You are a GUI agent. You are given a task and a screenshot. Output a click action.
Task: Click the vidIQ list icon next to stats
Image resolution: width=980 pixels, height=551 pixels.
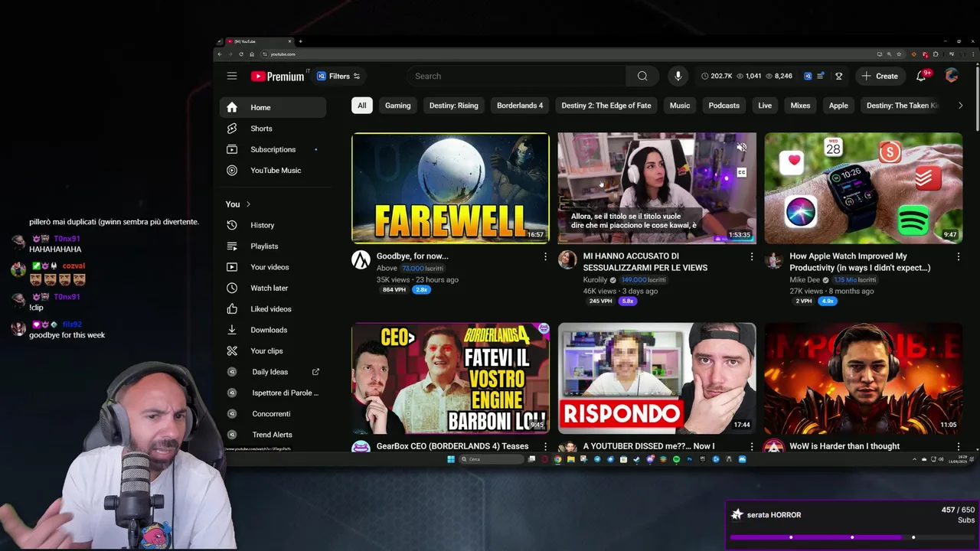(821, 76)
